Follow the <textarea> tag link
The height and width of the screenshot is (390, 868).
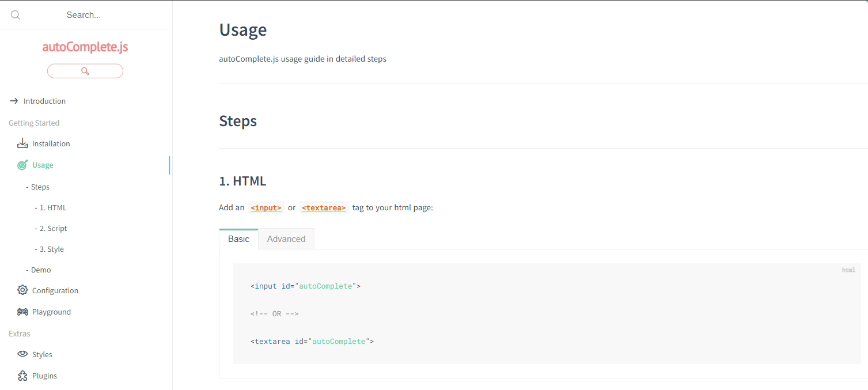pos(324,207)
